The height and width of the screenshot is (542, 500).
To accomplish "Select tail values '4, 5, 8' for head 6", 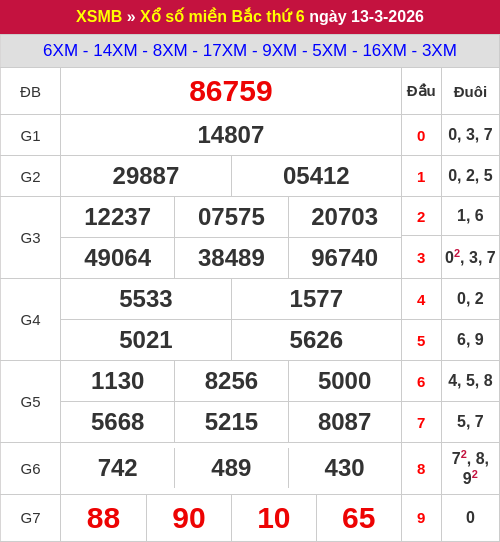I will pos(470,381).
